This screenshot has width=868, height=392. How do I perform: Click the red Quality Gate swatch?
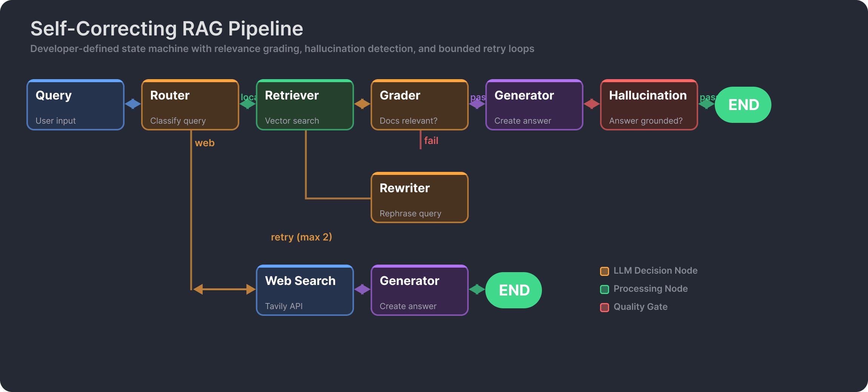click(605, 307)
